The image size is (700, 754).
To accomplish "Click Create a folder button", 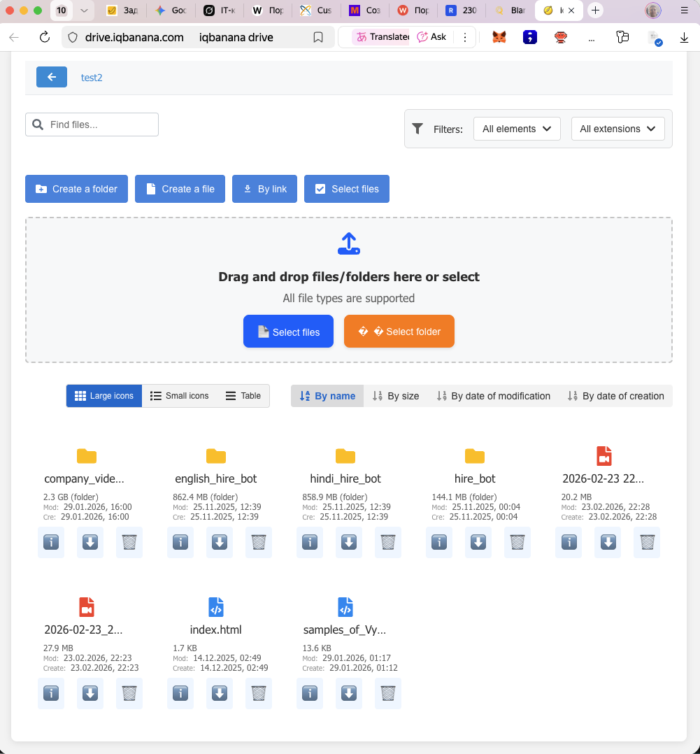I will coord(76,189).
